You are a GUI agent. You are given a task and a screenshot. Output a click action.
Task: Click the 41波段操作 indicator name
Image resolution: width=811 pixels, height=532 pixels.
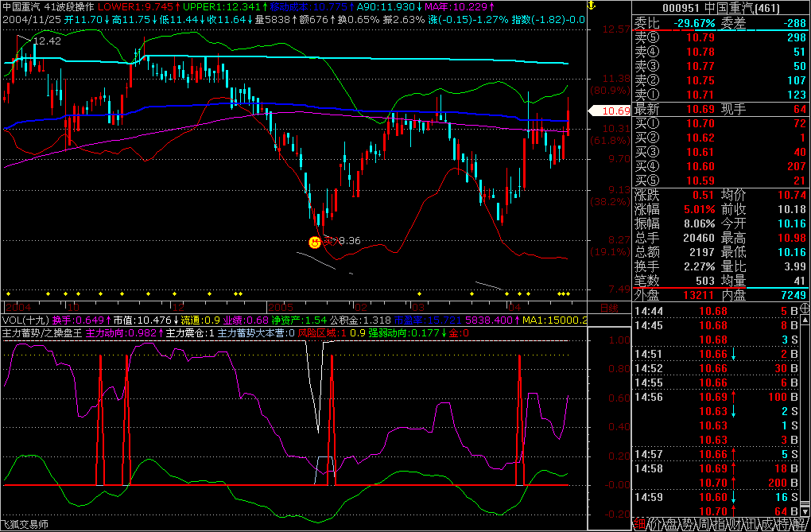[69, 7]
